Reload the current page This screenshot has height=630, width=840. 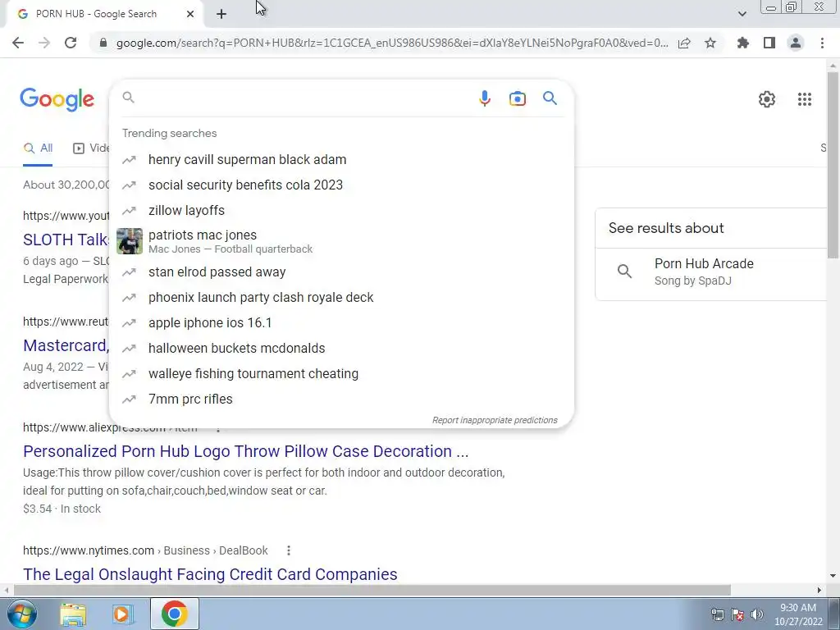tap(71, 43)
